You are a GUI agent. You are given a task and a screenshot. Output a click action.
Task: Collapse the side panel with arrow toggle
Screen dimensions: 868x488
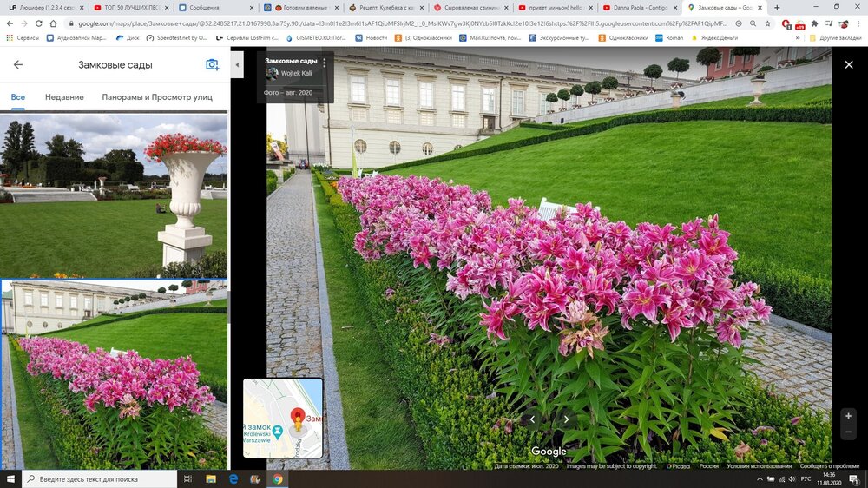coord(237,65)
